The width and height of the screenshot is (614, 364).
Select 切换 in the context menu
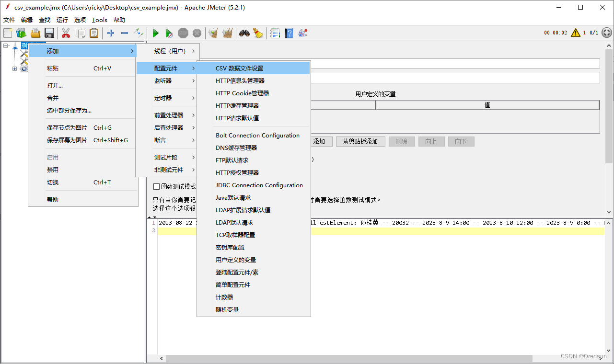[x=83, y=182]
